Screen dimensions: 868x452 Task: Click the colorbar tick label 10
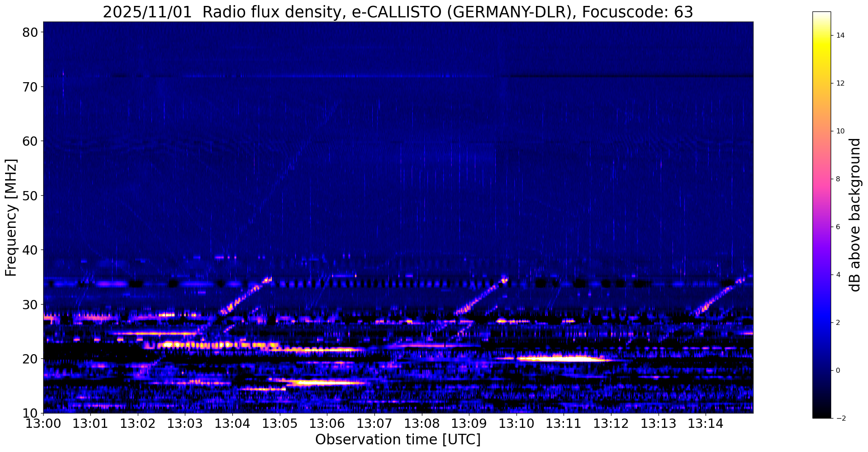click(840, 131)
